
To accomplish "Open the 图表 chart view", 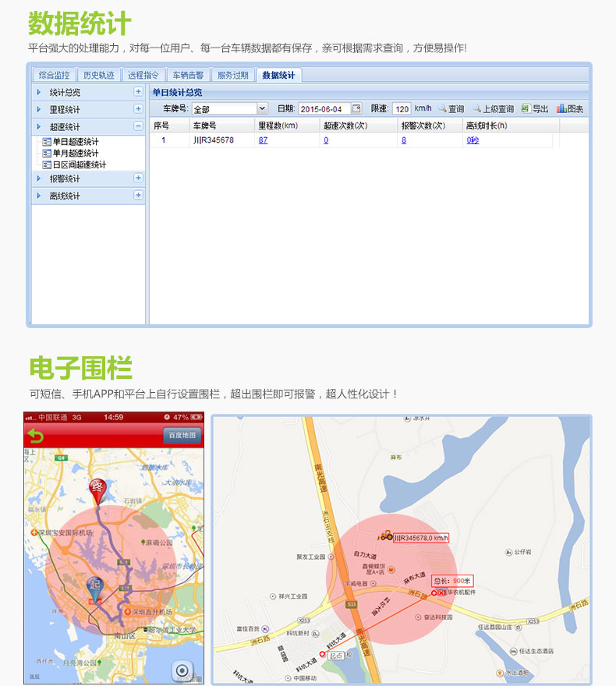I will [570, 109].
